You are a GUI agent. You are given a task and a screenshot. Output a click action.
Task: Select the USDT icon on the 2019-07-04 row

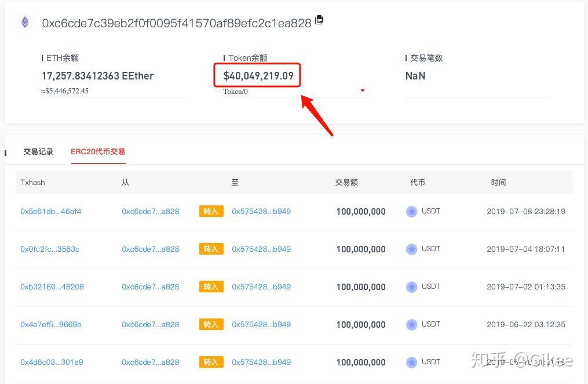click(411, 249)
